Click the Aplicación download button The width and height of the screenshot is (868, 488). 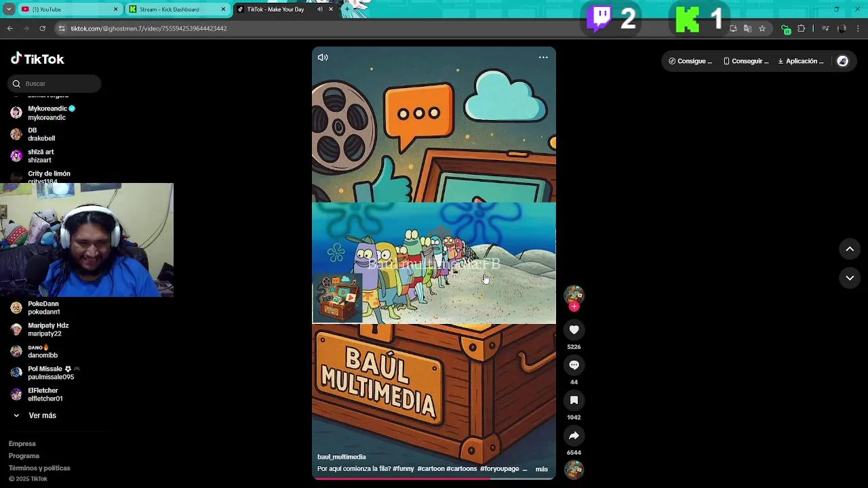coord(801,61)
